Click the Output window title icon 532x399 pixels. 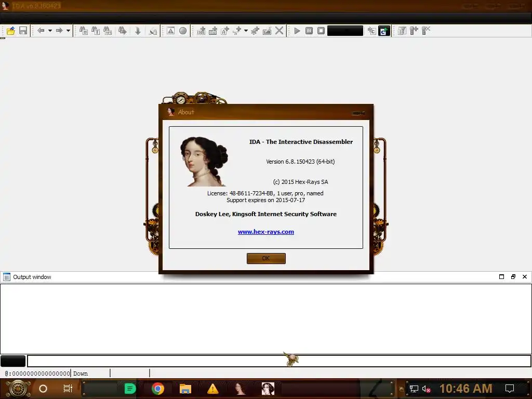pyautogui.click(x=6, y=277)
